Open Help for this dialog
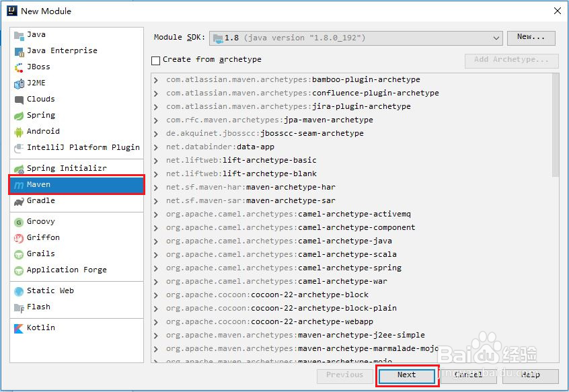The image size is (569, 392). (x=531, y=376)
